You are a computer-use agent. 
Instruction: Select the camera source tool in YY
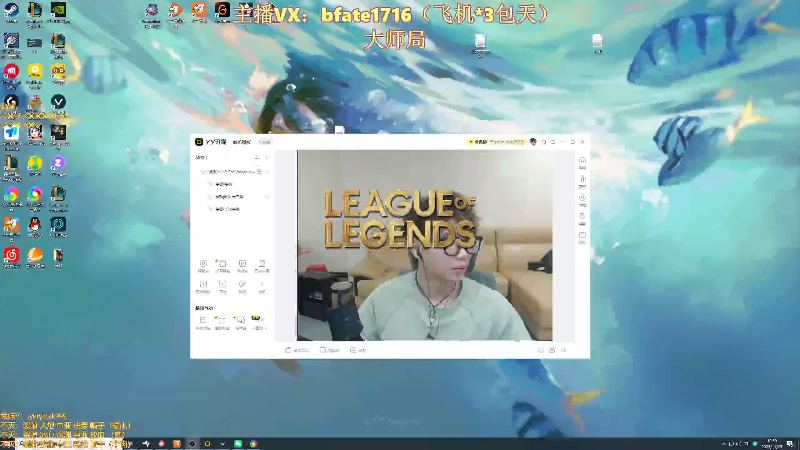click(203, 266)
